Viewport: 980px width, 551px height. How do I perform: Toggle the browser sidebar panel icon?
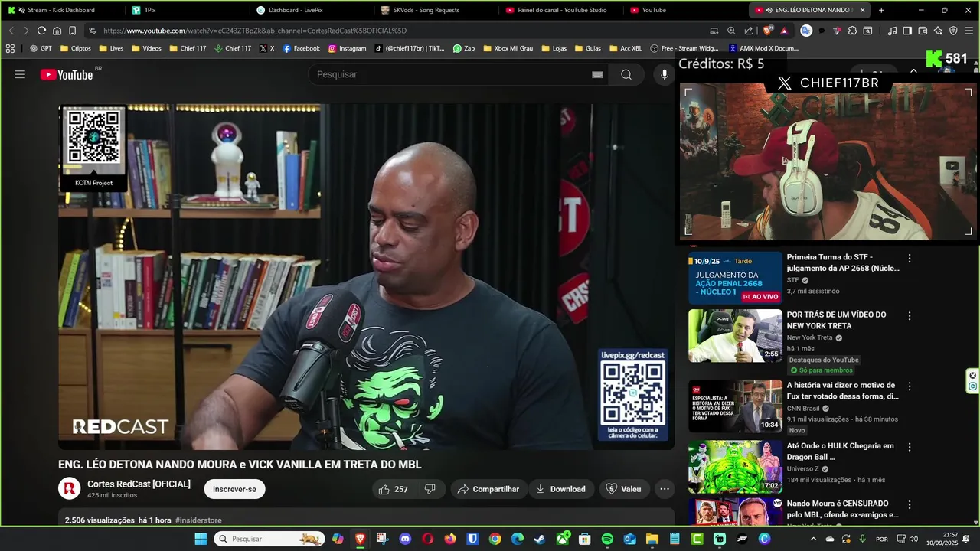point(907,31)
